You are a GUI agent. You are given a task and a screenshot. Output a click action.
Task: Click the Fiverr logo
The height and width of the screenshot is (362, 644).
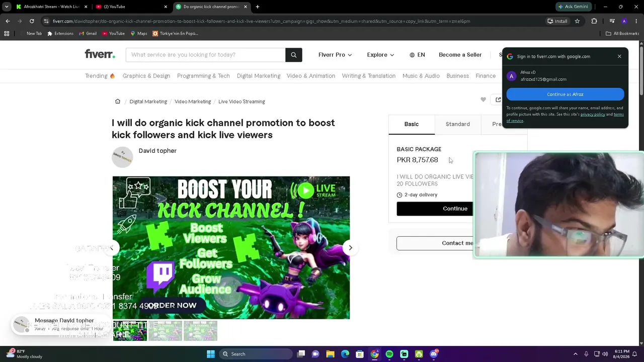coord(100,54)
